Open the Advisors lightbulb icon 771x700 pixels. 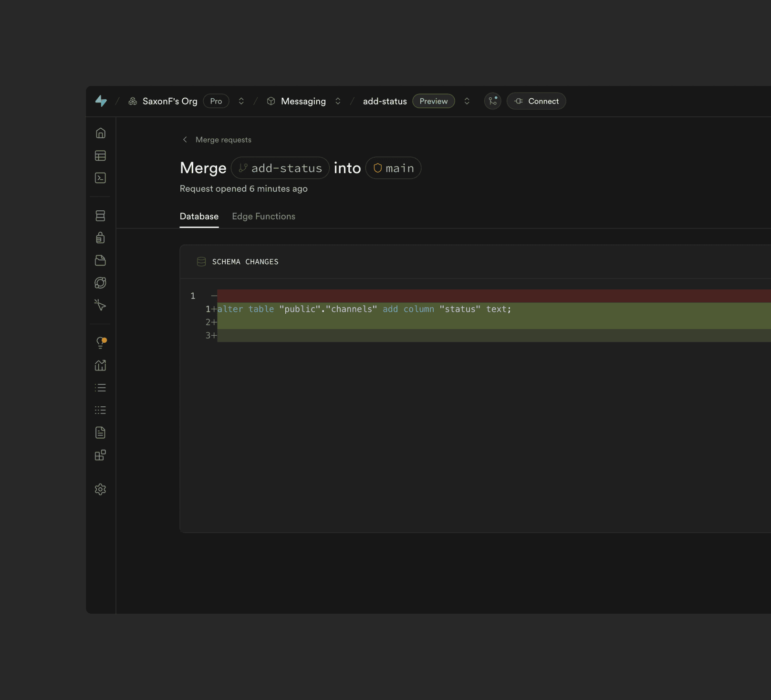click(101, 342)
